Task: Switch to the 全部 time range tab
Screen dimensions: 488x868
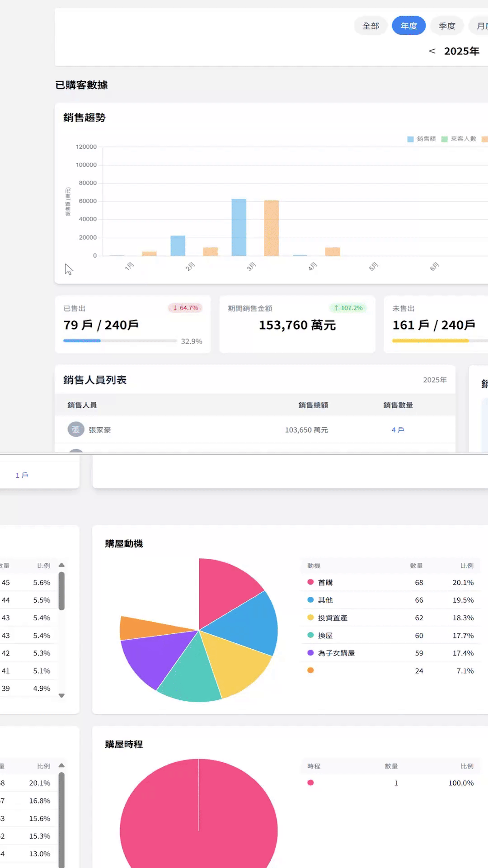Action: [371, 26]
